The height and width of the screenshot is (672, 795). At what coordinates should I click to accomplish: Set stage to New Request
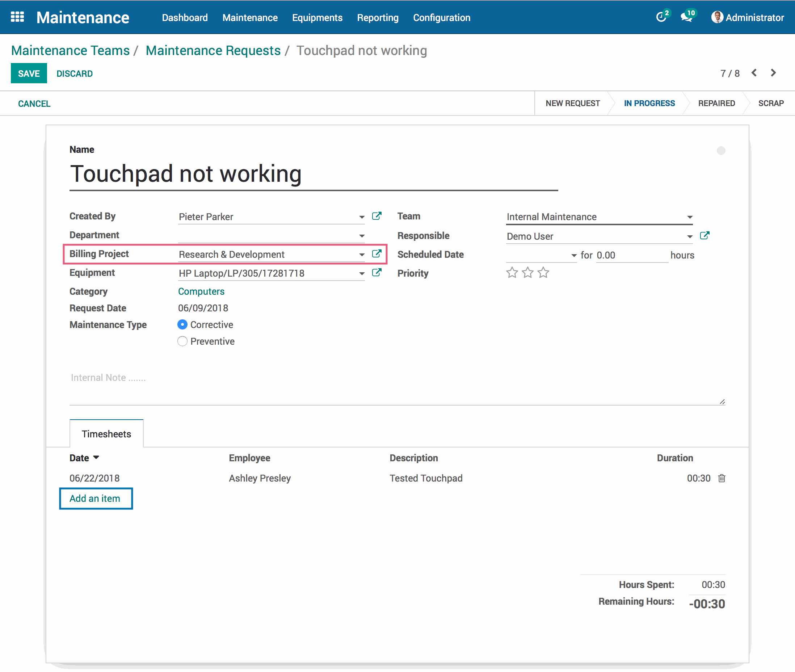pyautogui.click(x=572, y=103)
